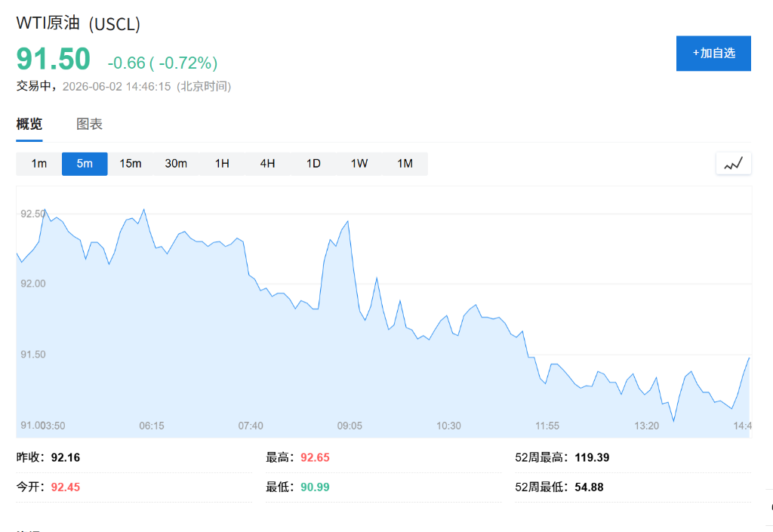Click the 昨收 value 92.16
Screen dimensions: 773x532
pos(66,457)
